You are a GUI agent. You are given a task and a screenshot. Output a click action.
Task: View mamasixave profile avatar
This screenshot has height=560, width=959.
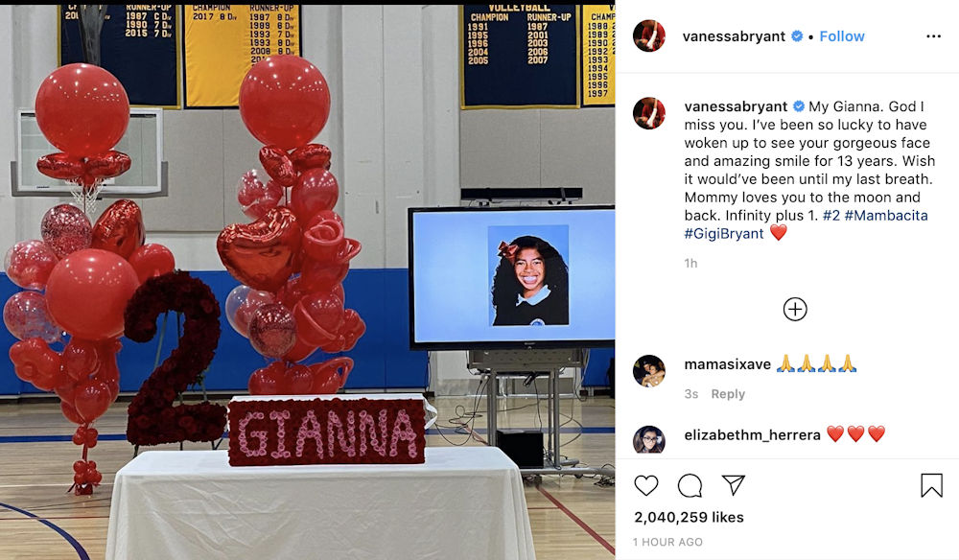[649, 371]
